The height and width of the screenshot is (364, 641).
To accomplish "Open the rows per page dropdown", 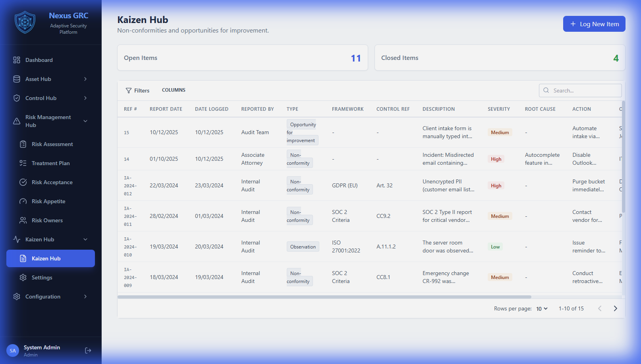I will 542,309.
